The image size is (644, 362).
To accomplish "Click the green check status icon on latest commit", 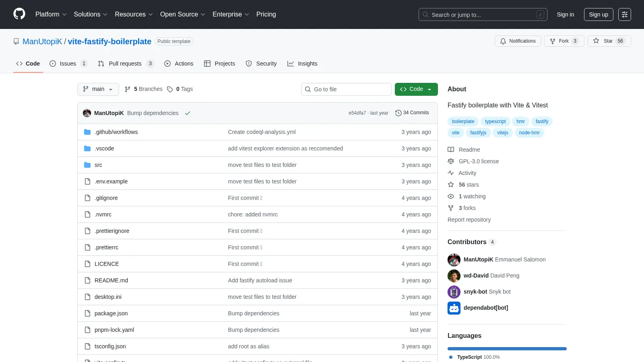I will coord(188,113).
